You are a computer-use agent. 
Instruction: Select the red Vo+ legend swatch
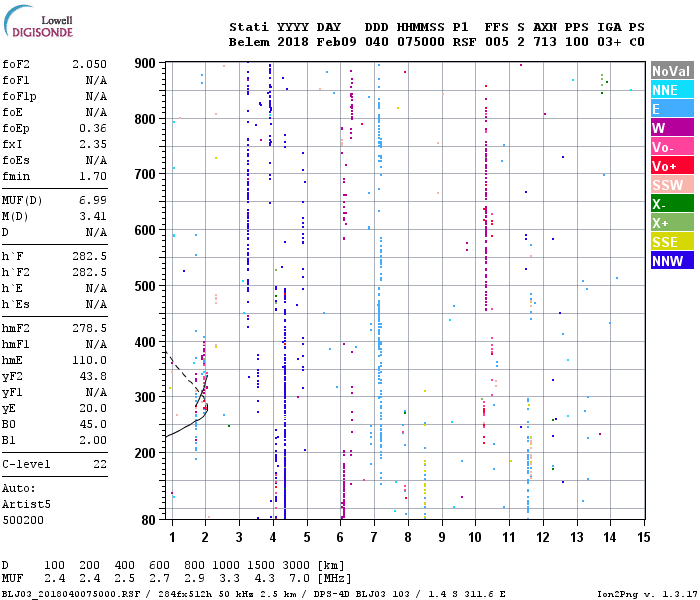672,166
